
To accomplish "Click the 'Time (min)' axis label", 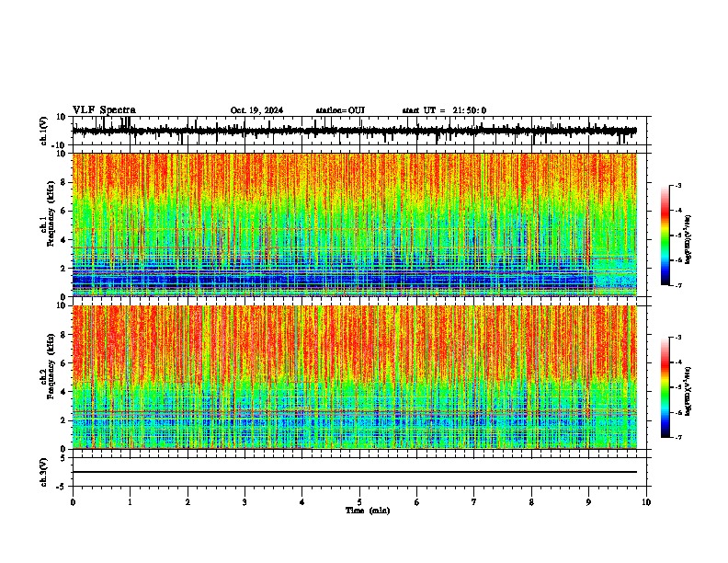I will coord(368,511).
